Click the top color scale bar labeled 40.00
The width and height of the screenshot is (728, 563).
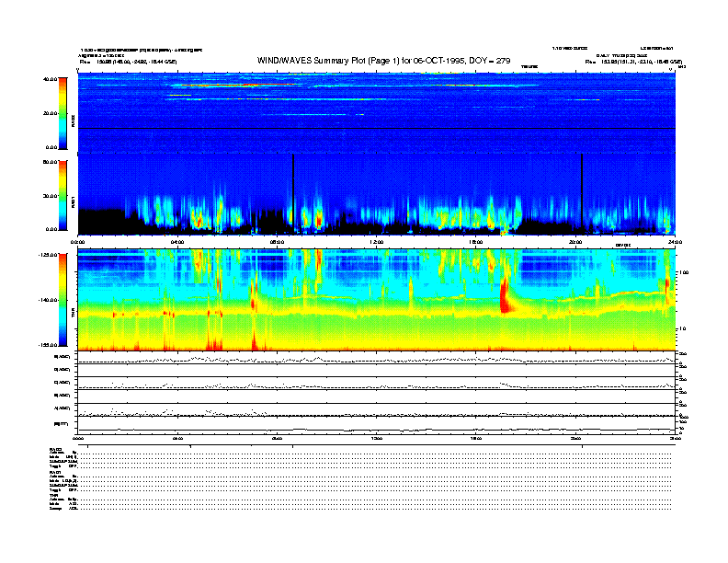[x=63, y=113]
